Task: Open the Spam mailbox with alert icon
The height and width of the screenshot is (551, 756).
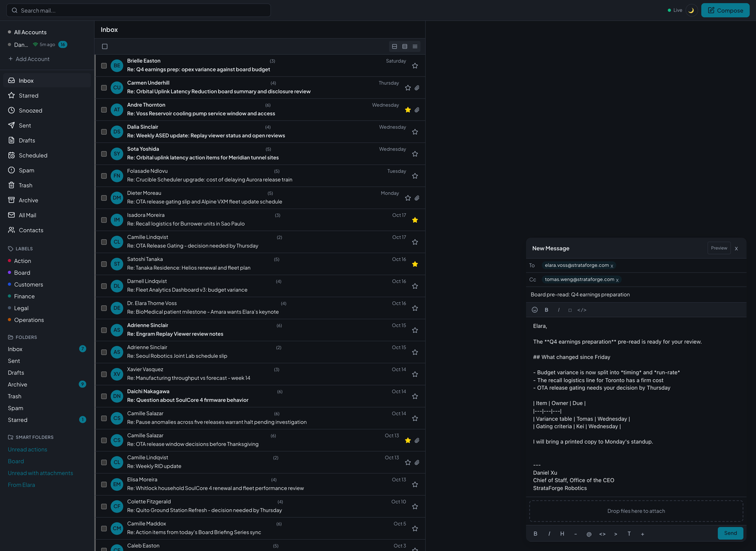Action: point(47,170)
